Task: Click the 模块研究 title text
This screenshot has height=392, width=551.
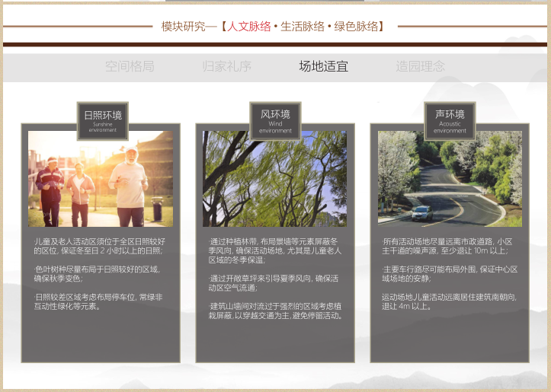Action: 184,27
